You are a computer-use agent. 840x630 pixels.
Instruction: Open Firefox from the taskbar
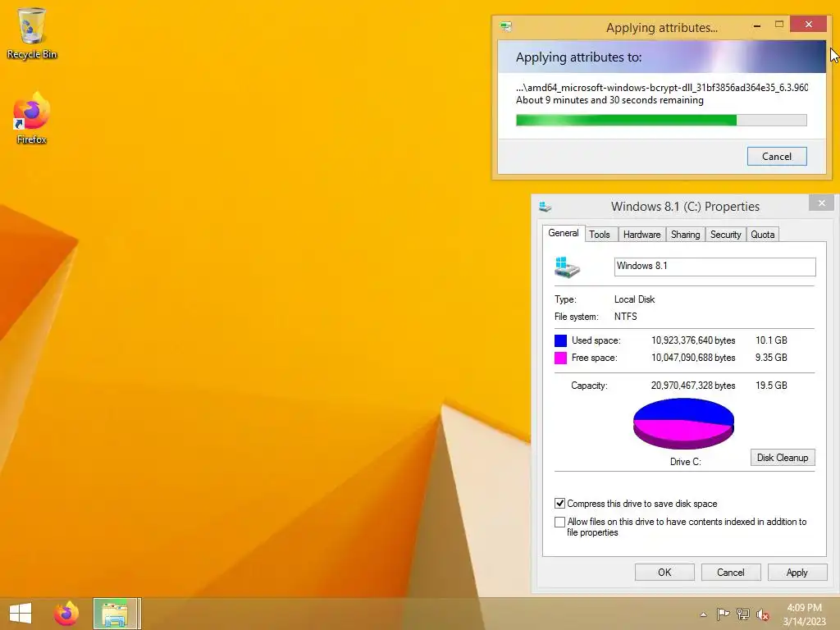point(66,614)
